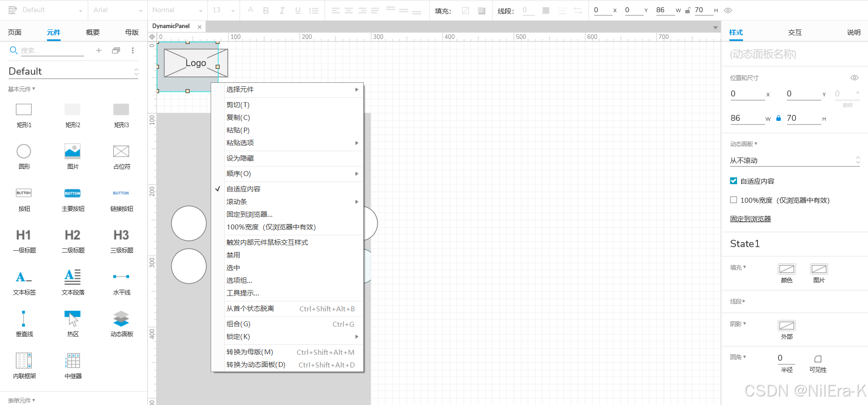
Task: Toggle underline formatting in toolbar
Action: click(x=298, y=10)
